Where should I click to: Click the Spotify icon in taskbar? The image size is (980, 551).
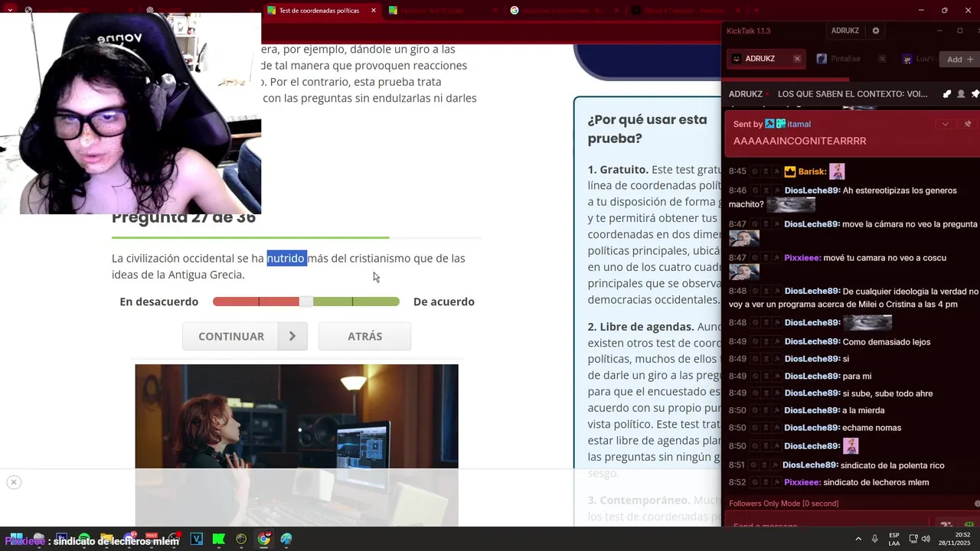point(84,539)
